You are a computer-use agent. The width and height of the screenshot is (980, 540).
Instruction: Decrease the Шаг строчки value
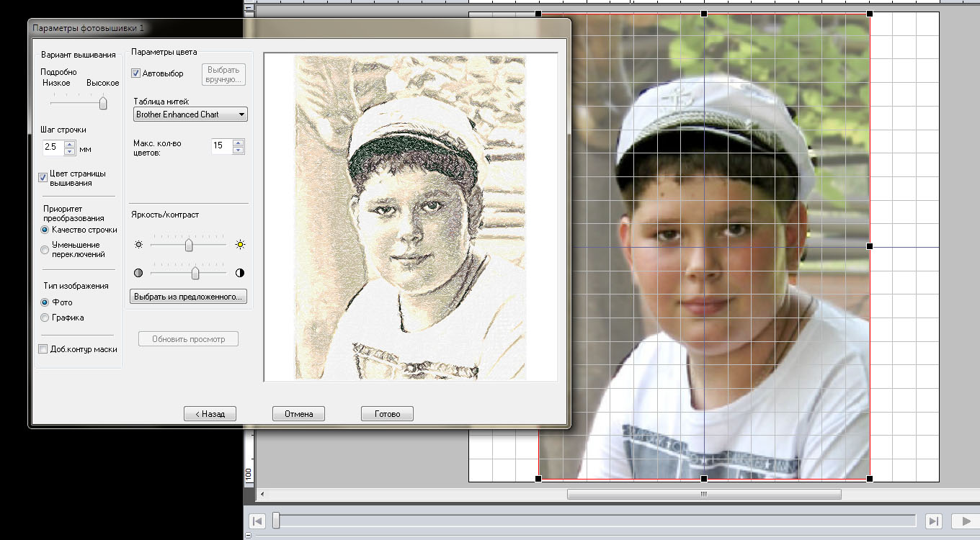70,151
